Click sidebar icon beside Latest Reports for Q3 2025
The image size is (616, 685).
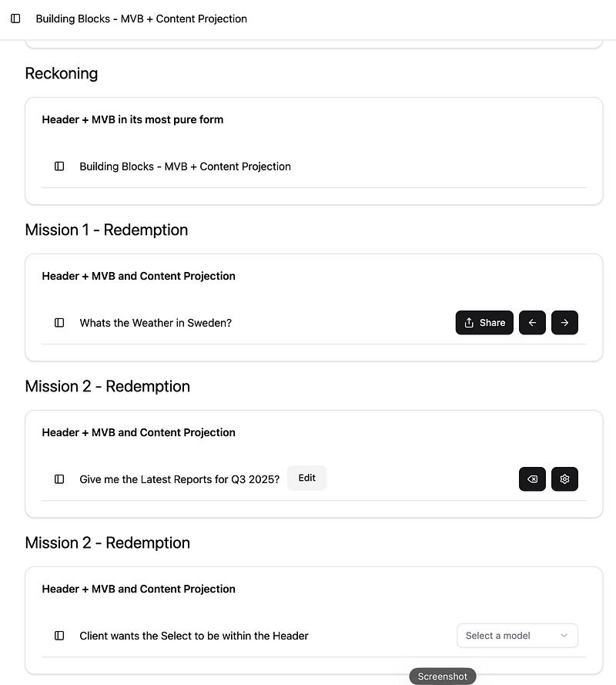[x=59, y=479]
